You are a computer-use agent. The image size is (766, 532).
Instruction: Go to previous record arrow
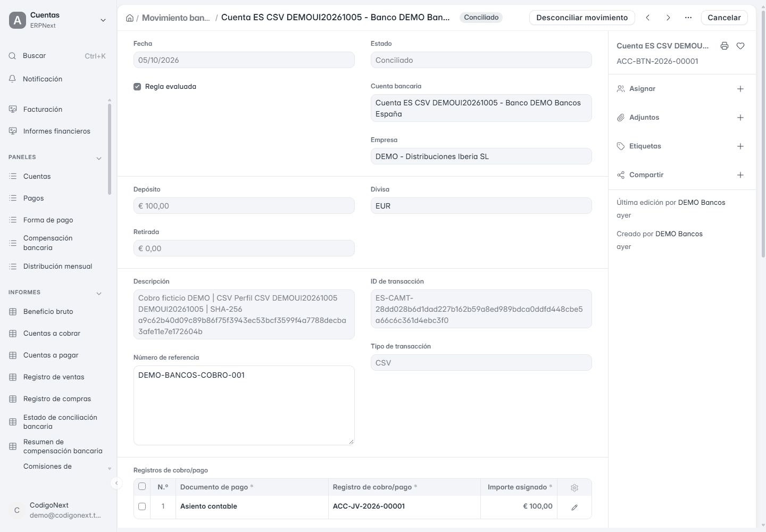coord(648,18)
